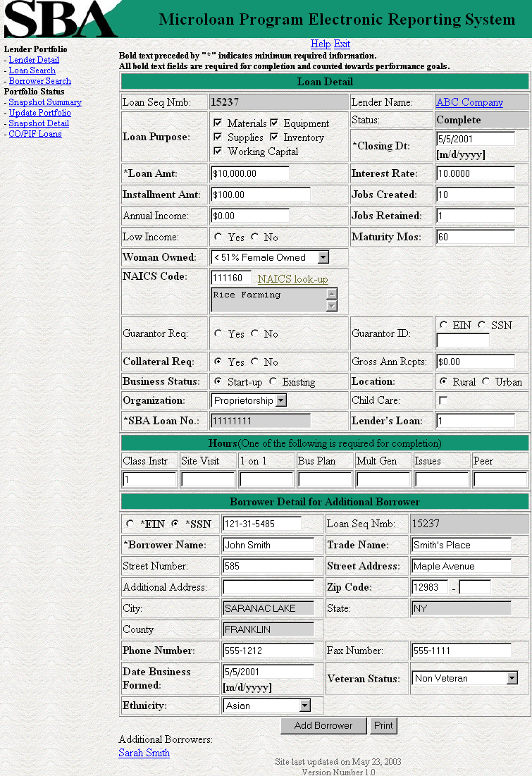The width and height of the screenshot is (532, 776).
Task: Click the Peer hours field
Action: (x=500, y=479)
